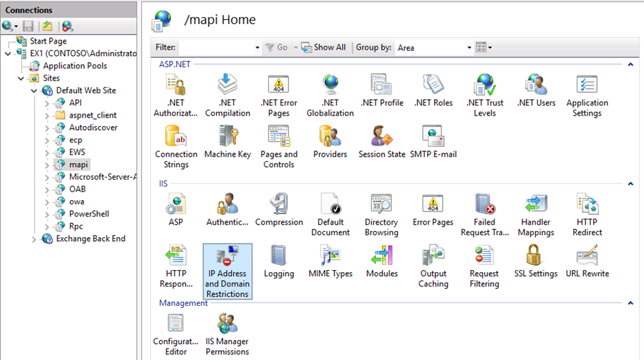Click the Go filter button

click(276, 48)
